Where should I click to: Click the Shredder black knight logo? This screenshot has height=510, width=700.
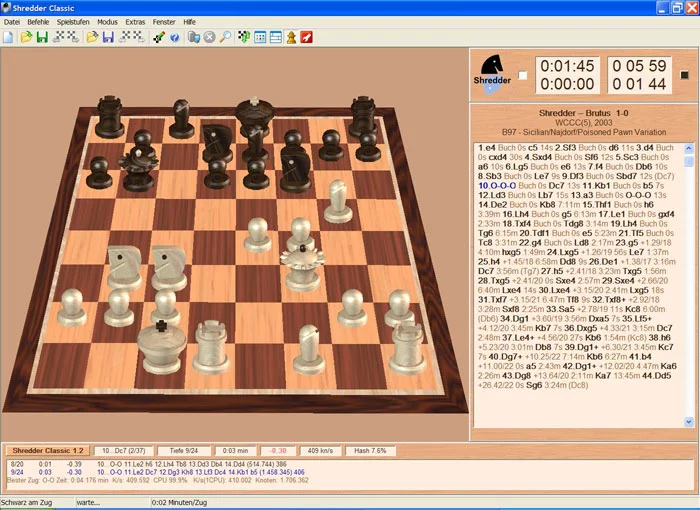click(492, 74)
